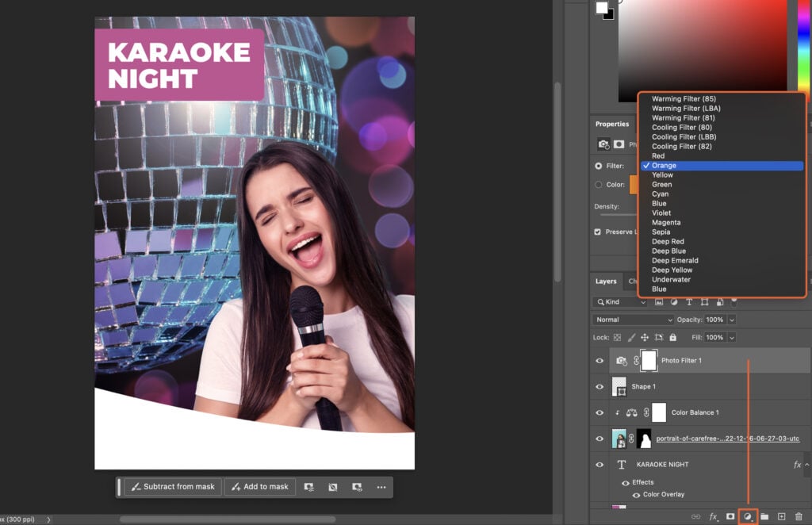The width and height of the screenshot is (812, 525).
Task: Click the Add to mask button
Action: (259, 486)
